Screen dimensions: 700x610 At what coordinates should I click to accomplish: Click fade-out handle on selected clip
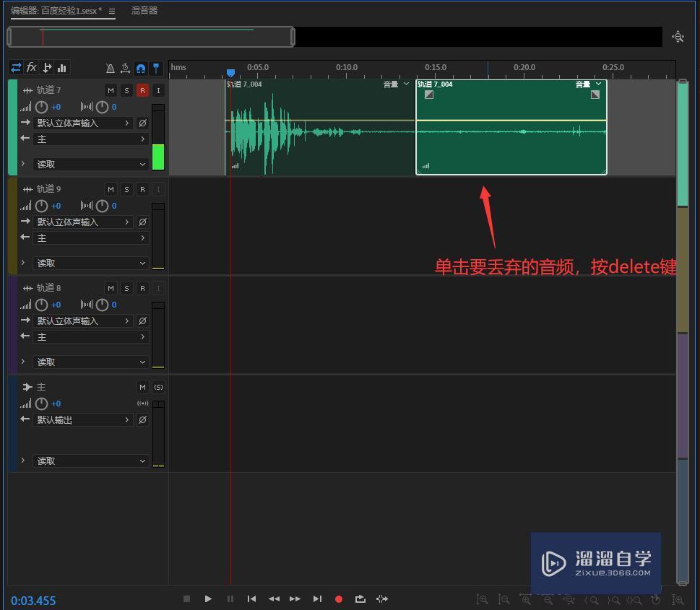(x=595, y=94)
